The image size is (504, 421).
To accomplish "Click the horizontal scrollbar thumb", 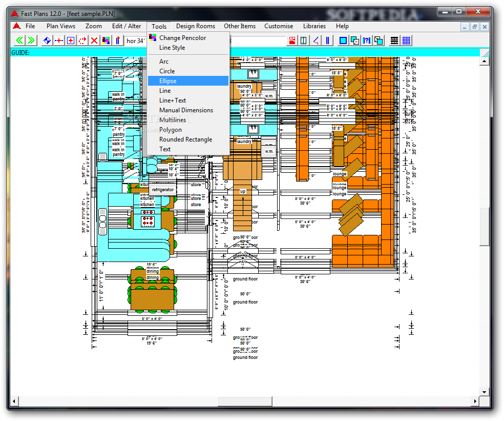I will pos(245,401).
